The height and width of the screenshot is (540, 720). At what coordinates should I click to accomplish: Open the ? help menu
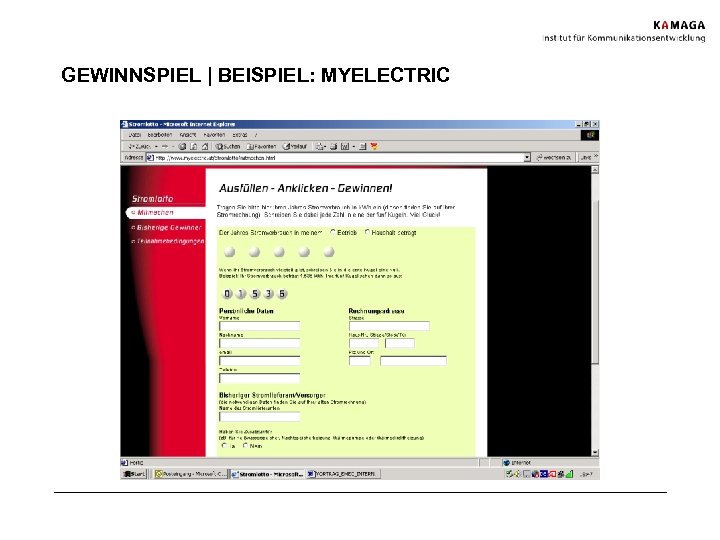pos(256,135)
